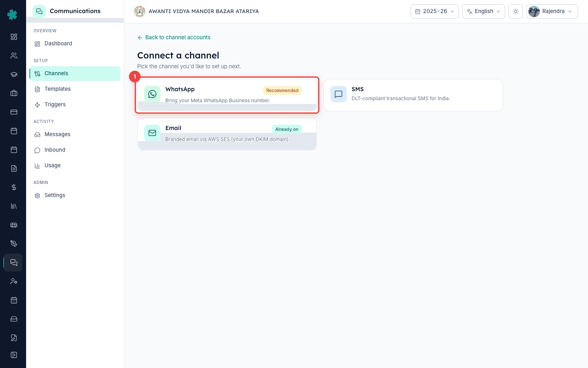This screenshot has height=368, width=588.
Task: Open the document file icon in left rail
Action: pyautogui.click(x=14, y=168)
